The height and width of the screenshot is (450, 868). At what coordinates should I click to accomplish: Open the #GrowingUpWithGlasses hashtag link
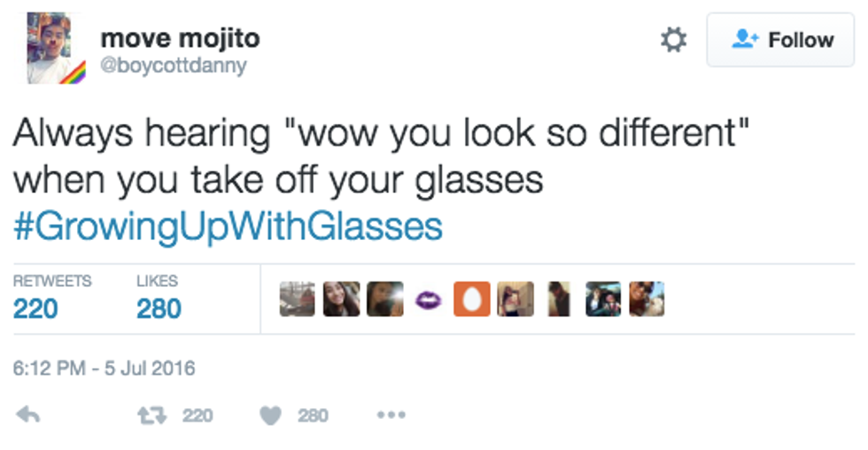click(228, 227)
